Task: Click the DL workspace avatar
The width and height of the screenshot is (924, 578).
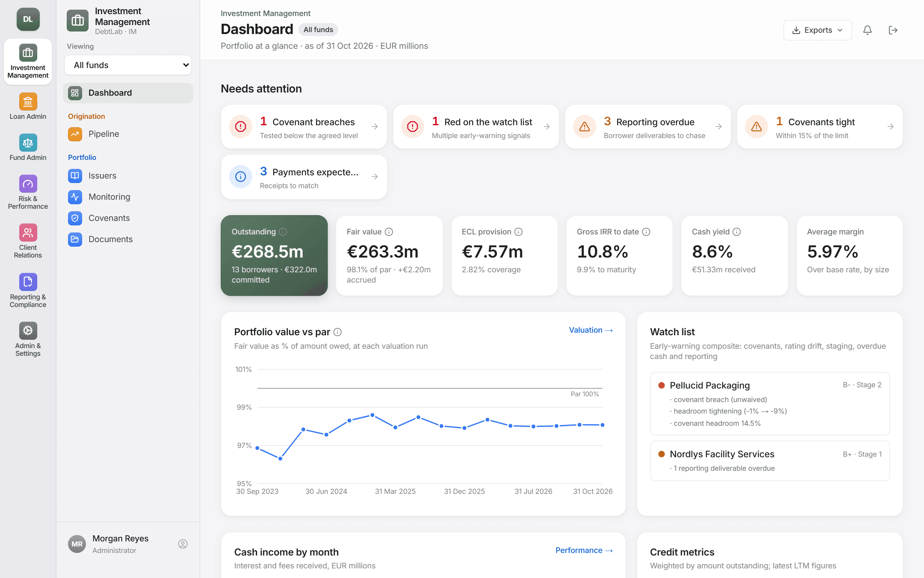Action: (28, 19)
